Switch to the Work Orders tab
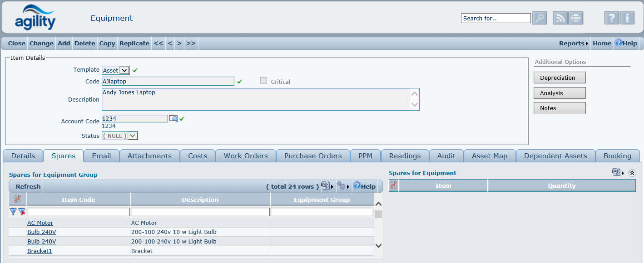Viewport: 644px width, 263px height. click(246, 156)
